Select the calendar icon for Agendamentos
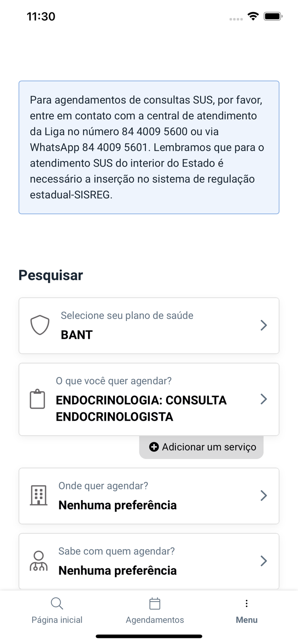Viewport: 298px width, 644px height. click(155, 603)
